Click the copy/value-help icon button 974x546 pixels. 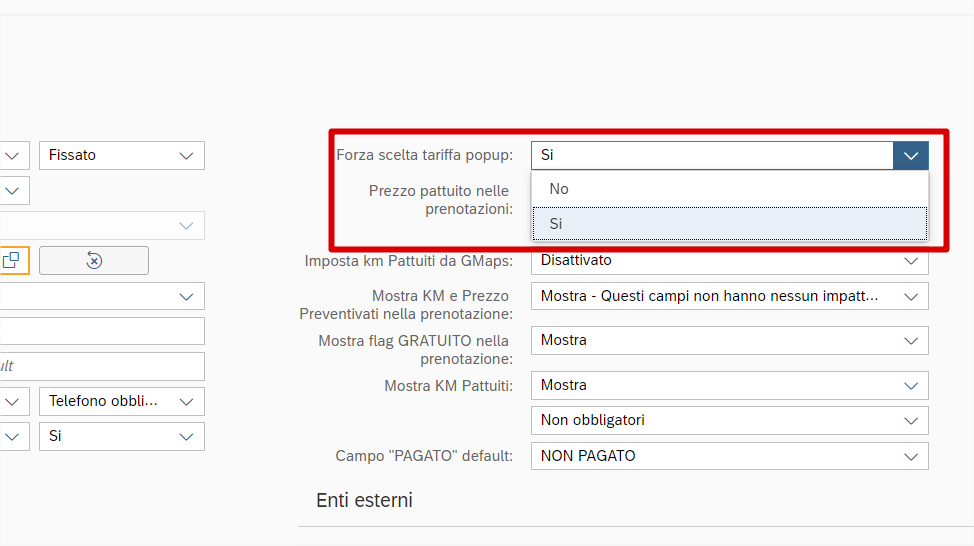point(13,260)
